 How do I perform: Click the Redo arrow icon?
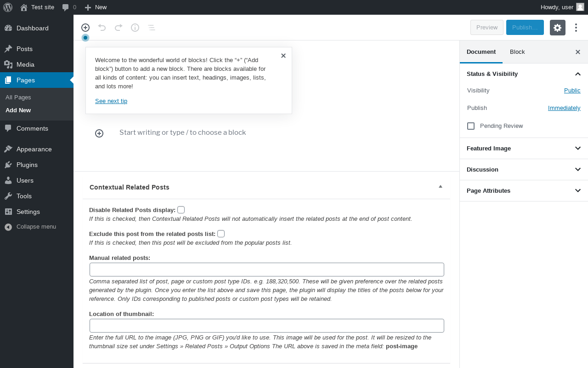click(119, 28)
